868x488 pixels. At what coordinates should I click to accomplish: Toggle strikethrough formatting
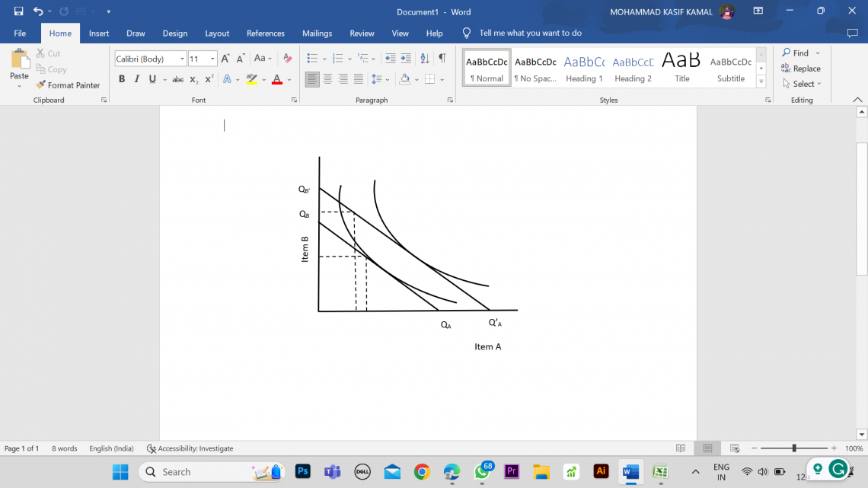pos(177,78)
